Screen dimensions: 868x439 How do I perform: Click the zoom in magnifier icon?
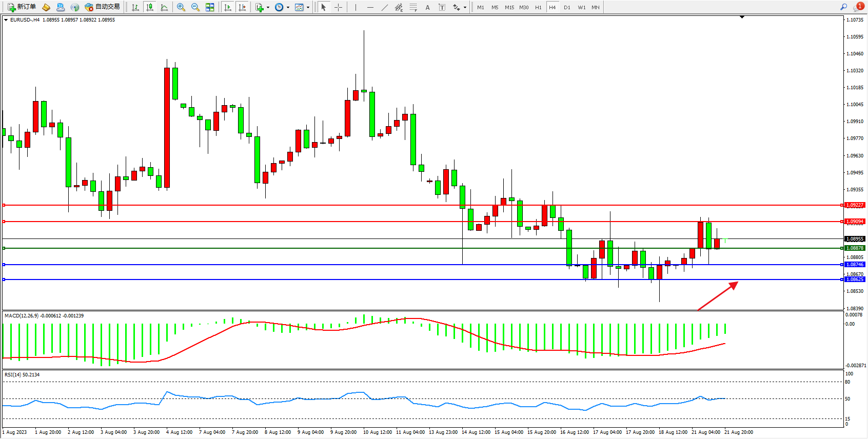tap(181, 7)
